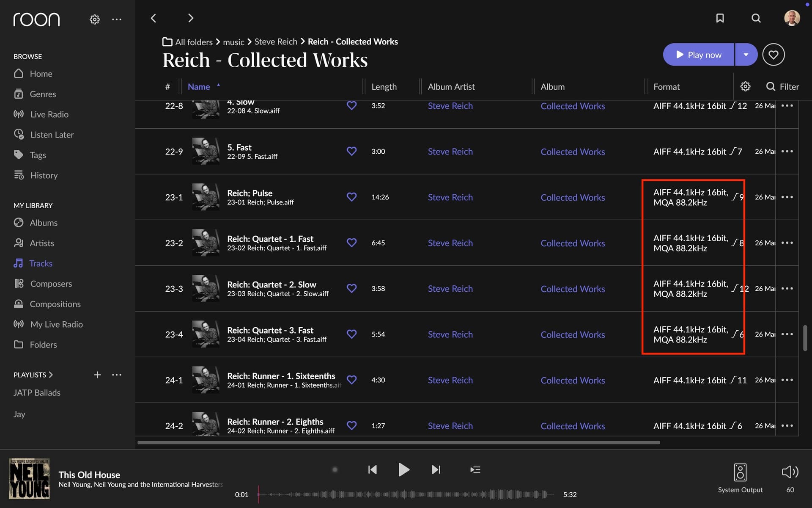Open more options for Reich; Pulse row

(787, 197)
